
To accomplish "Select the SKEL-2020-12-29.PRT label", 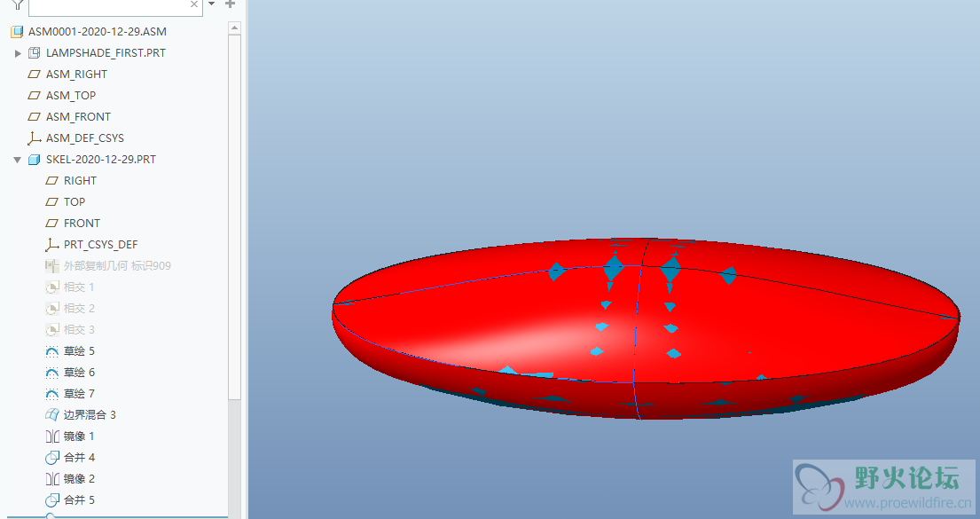I will pos(100,160).
